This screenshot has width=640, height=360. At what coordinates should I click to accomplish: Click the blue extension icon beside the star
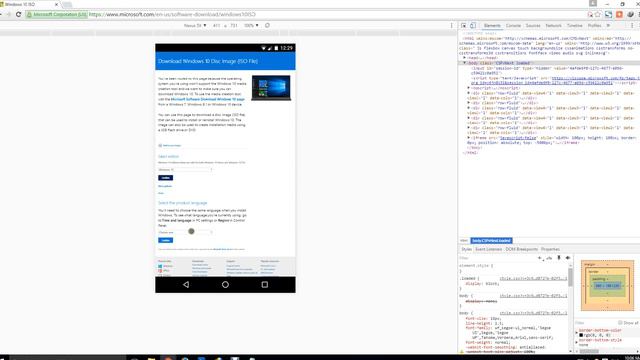608,14
